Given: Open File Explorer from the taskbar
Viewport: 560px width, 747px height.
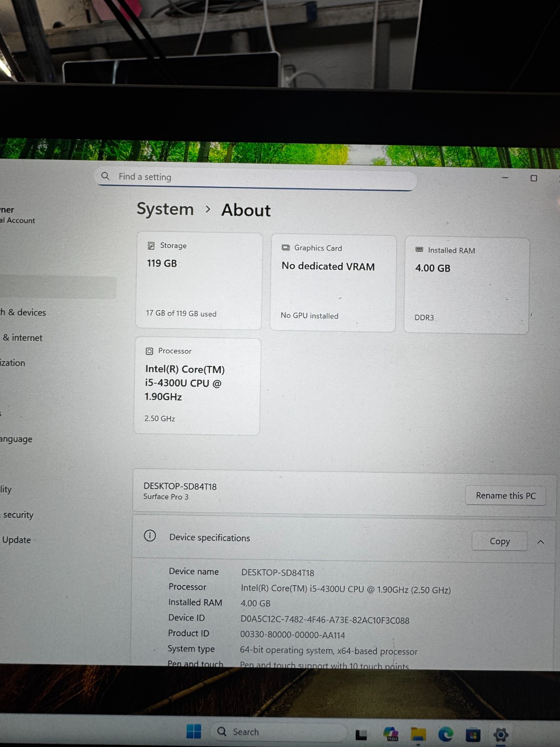Looking at the screenshot, I should tap(418, 734).
